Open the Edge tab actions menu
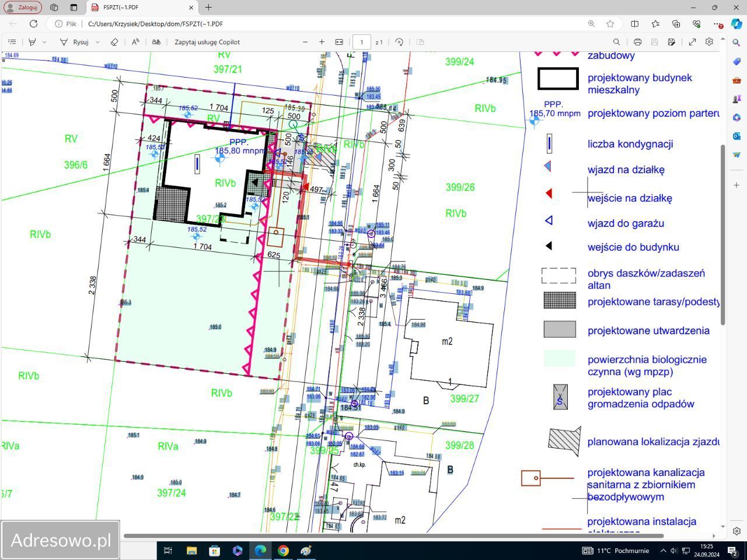 pos(74,8)
